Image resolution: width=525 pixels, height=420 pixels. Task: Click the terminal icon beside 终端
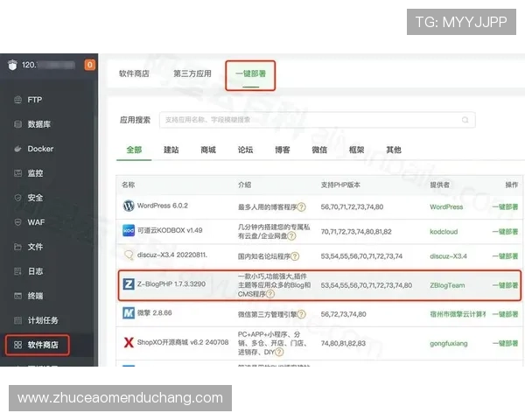pos(18,296)
